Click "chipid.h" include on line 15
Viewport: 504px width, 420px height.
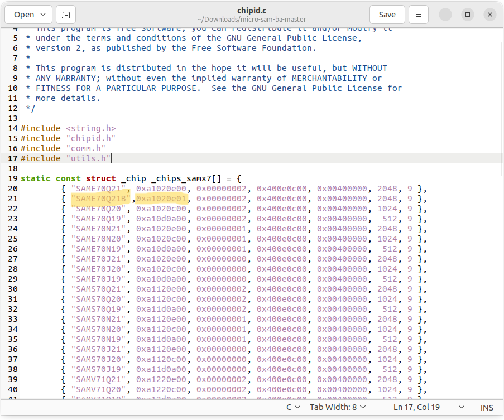90,138
